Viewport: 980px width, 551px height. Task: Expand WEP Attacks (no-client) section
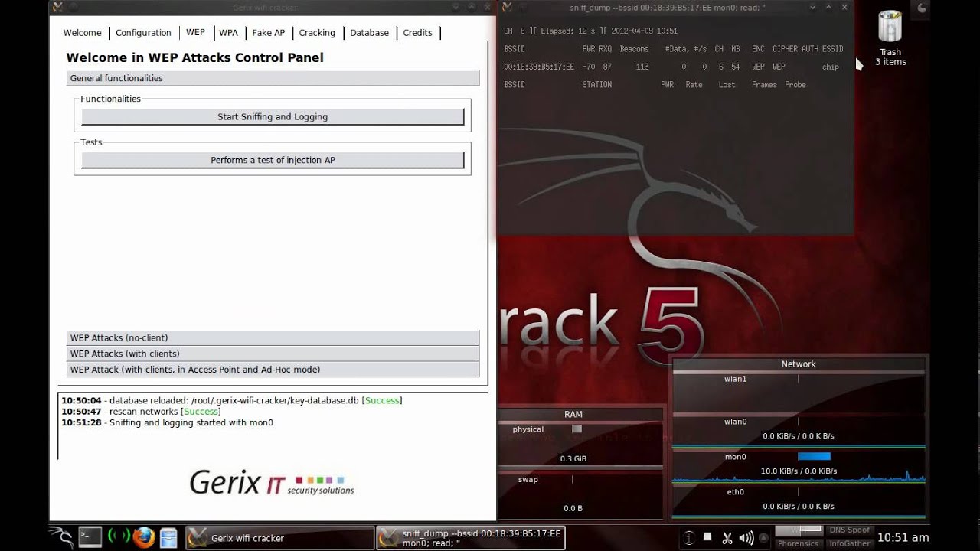[273, 337]
